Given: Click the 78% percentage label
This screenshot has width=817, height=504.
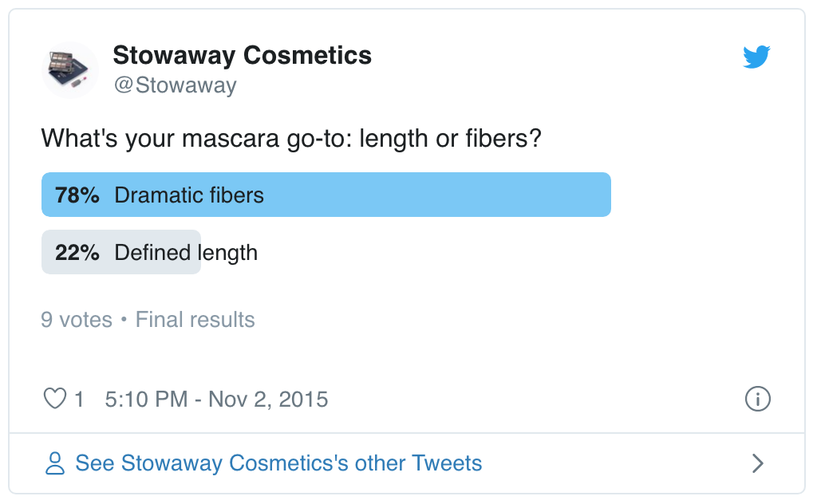Looking at the screenshot, I should 77,195.
